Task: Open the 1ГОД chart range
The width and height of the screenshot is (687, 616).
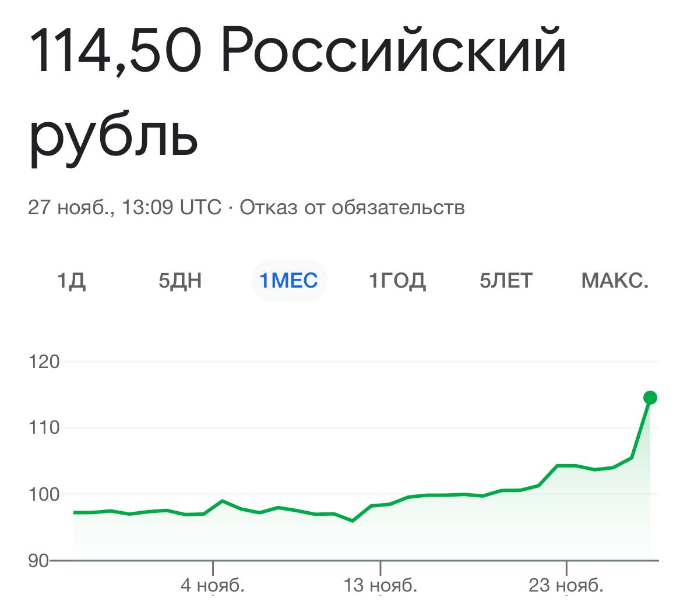Action: [x=397, y=280]
